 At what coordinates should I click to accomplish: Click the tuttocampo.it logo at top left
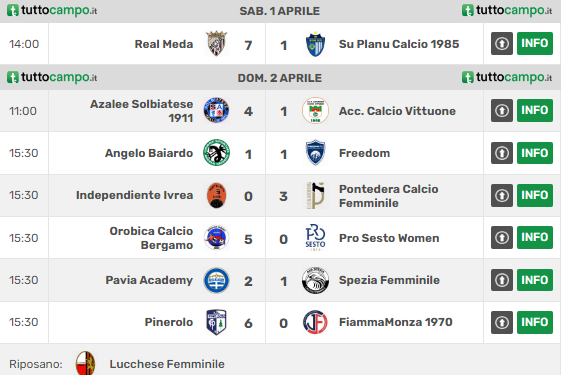pos(52,10)
